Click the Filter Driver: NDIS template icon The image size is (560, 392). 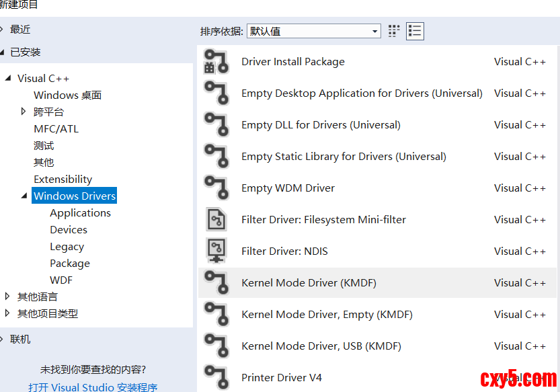(216, 251)
